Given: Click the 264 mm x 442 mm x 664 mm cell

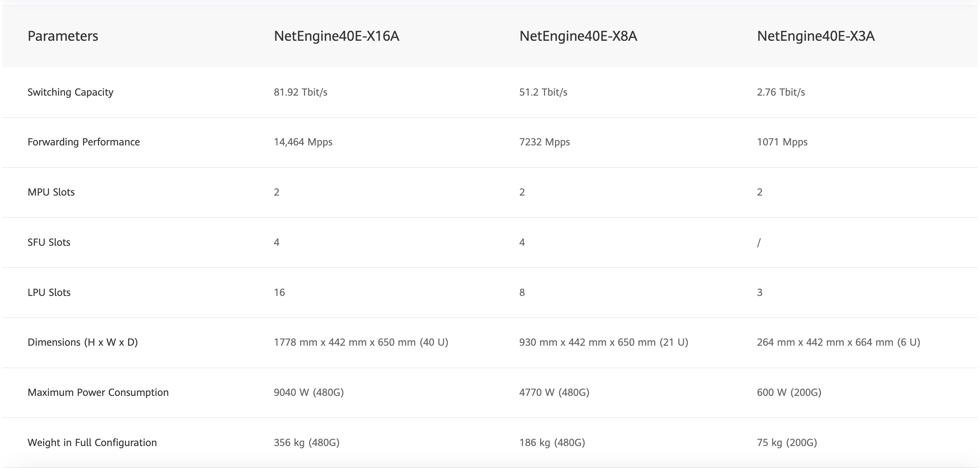Looking at the screenshot, I should [838, 342].
